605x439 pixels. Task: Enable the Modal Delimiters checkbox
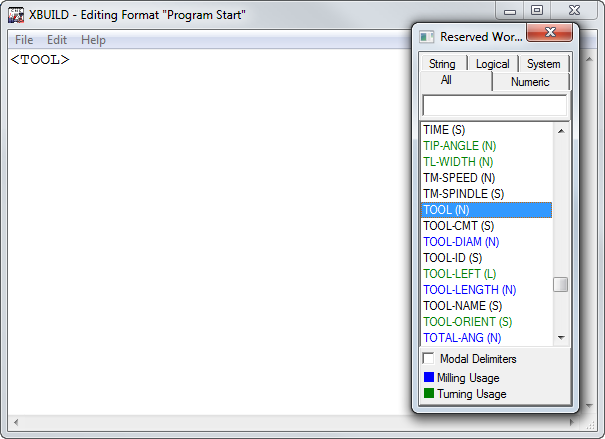(x=428, y=358)
